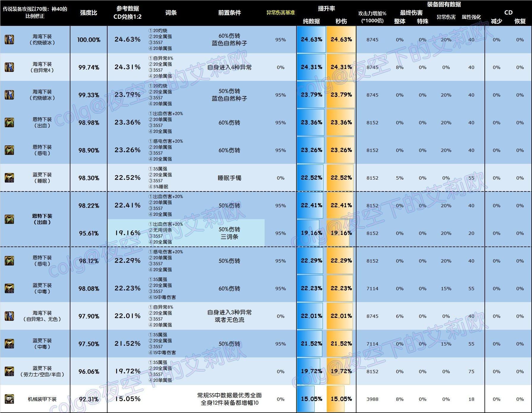Click the 蓝灵下装(中毒) icon in the 98.08% row
The height and width of the screenshot is (413, 532).
pyautogui.click(x=9, y=288)
